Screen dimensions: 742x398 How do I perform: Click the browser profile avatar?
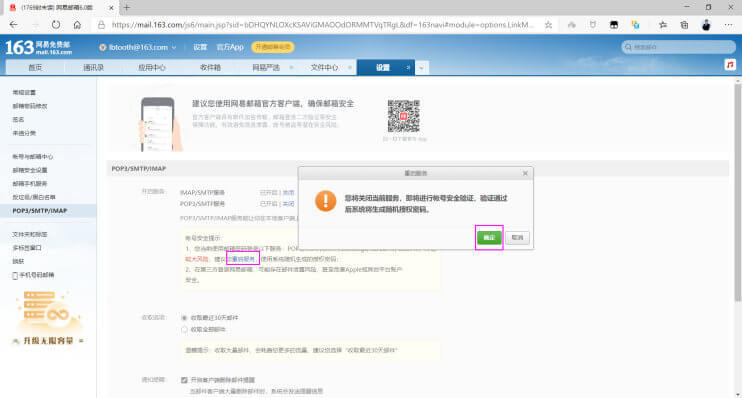tap(706, 25)
